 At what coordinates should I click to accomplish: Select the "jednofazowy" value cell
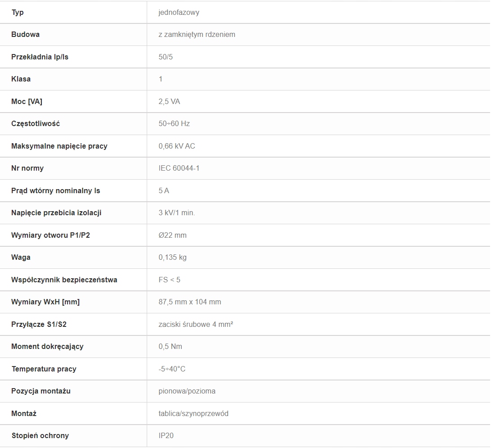(179, 12)
